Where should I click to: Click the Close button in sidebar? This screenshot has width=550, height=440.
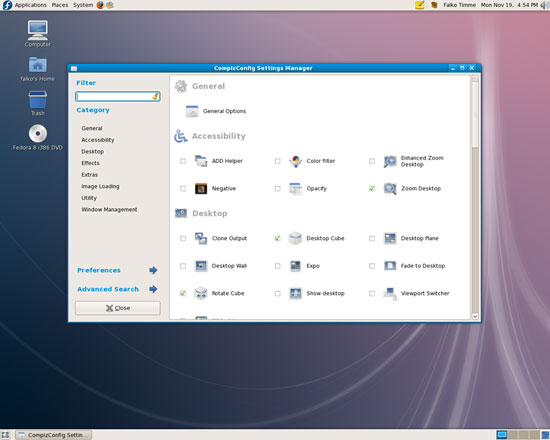118,308
